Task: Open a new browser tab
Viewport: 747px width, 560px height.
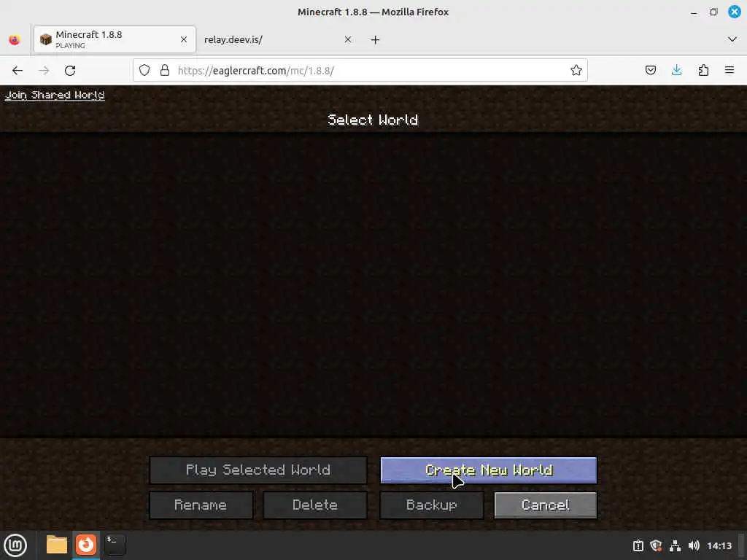Action: click(x=376, y=40)
